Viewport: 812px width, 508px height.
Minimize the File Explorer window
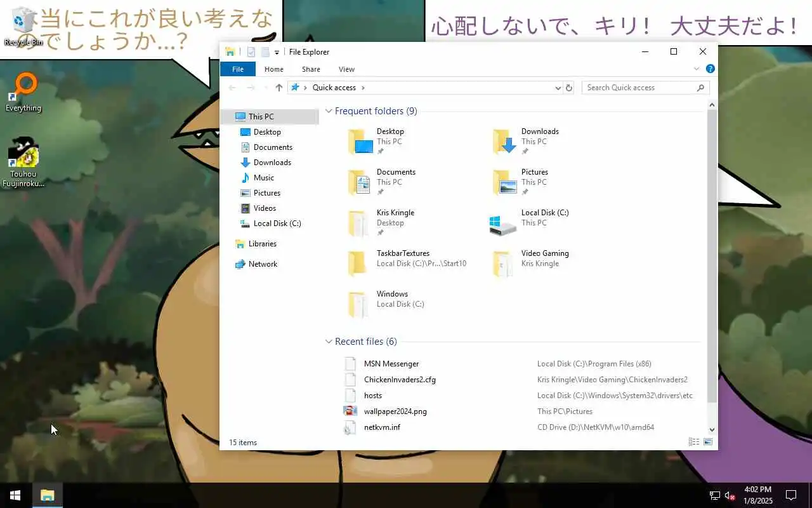click(x=645, y=52)
